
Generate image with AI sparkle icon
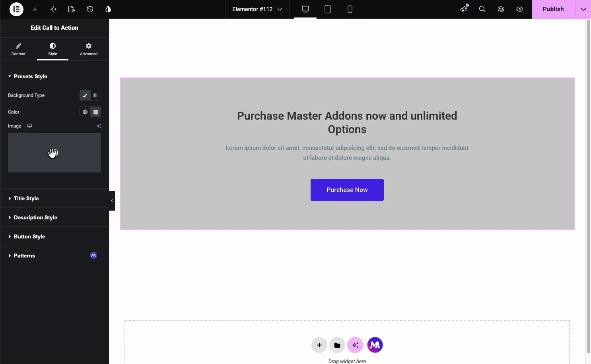click(99, 126)
